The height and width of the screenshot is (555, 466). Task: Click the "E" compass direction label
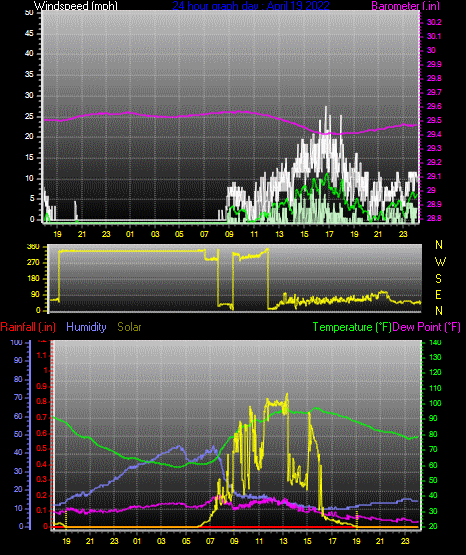pos(438,295)
